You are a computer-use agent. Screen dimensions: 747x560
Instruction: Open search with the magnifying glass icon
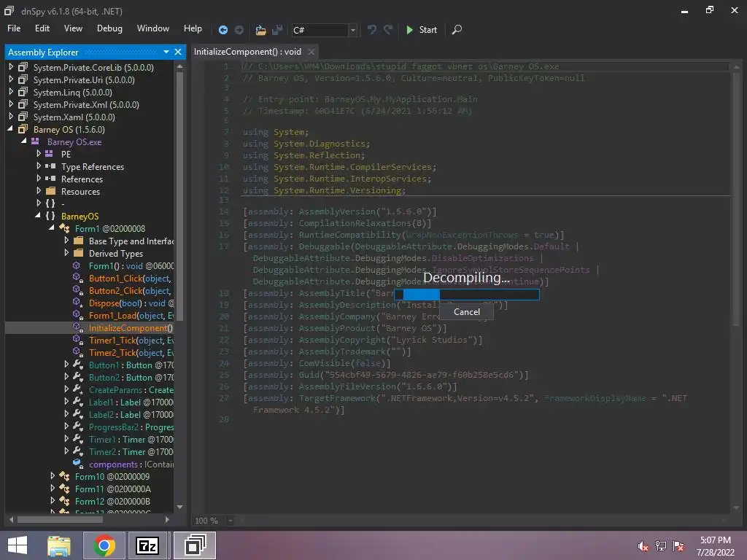(457, 29)
